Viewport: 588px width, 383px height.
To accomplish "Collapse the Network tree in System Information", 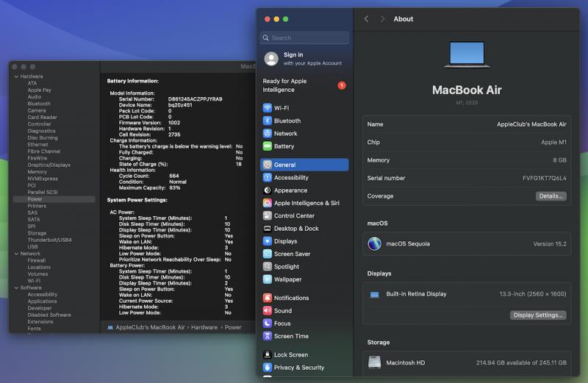I will 16,254.
